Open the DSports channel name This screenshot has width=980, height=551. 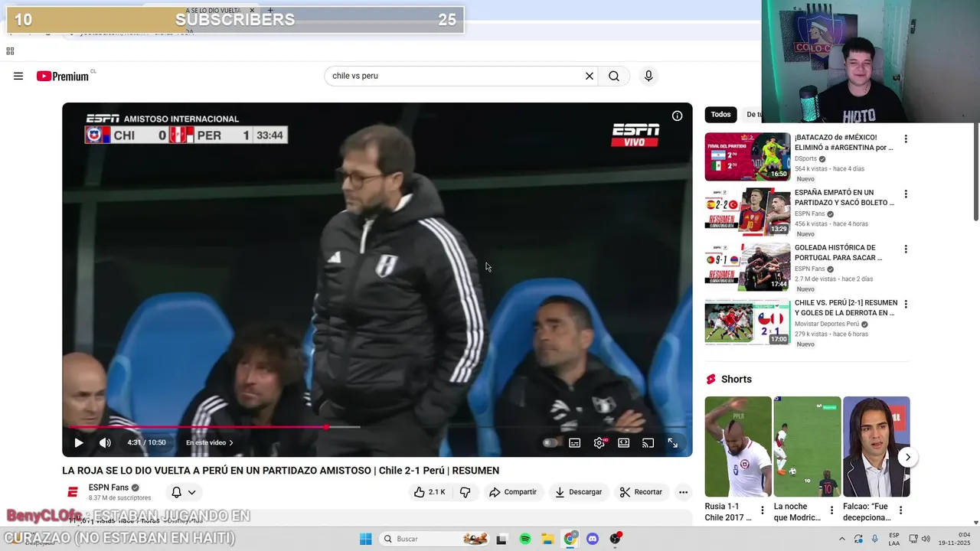(805, 158)
